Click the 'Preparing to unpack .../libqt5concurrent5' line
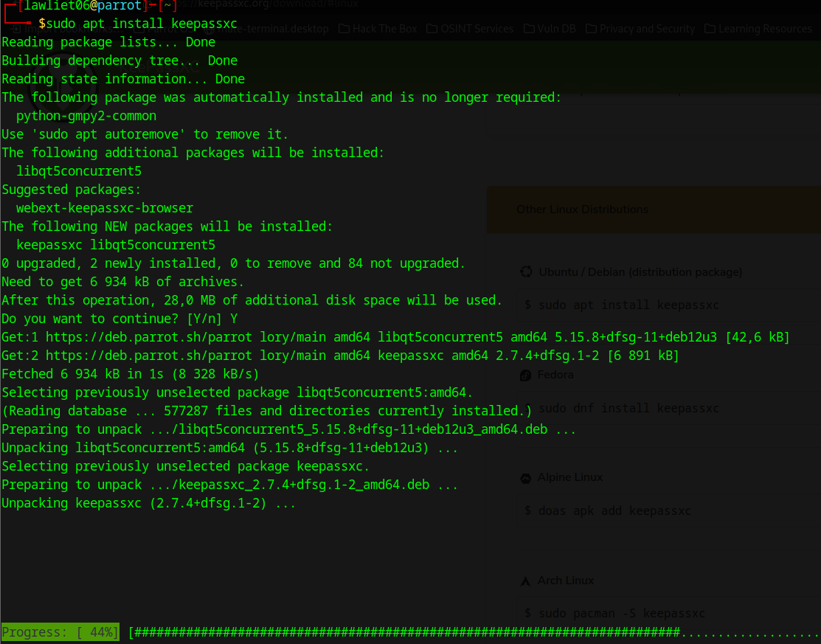The height and width of the screenshot is (644, 821). tap(289, 429)
